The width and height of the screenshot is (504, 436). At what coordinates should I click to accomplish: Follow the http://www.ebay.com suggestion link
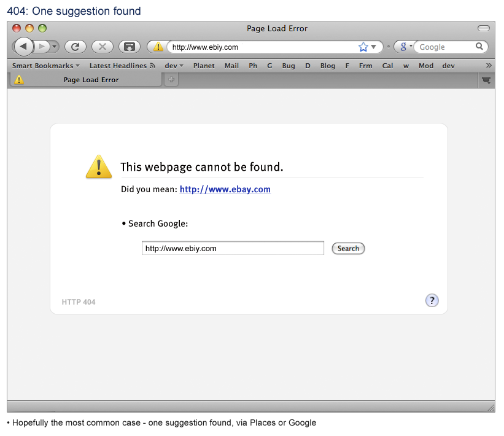(225, 189)
